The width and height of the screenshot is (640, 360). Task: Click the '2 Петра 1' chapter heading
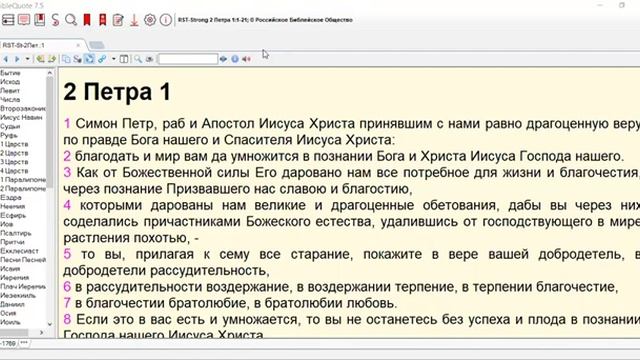click(x=117, y=92)
